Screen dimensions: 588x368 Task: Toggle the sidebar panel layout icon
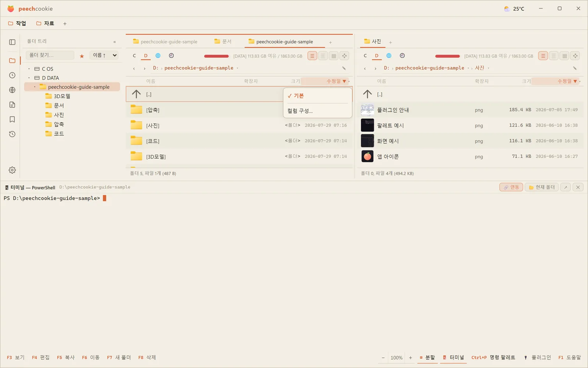pos(12,42)
